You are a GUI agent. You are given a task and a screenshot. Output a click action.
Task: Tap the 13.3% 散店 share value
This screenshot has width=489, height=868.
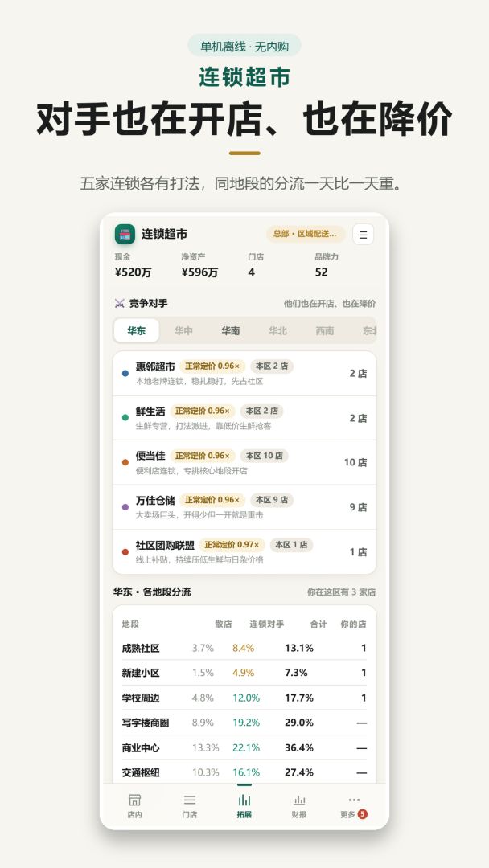click(x=205, y=748)
